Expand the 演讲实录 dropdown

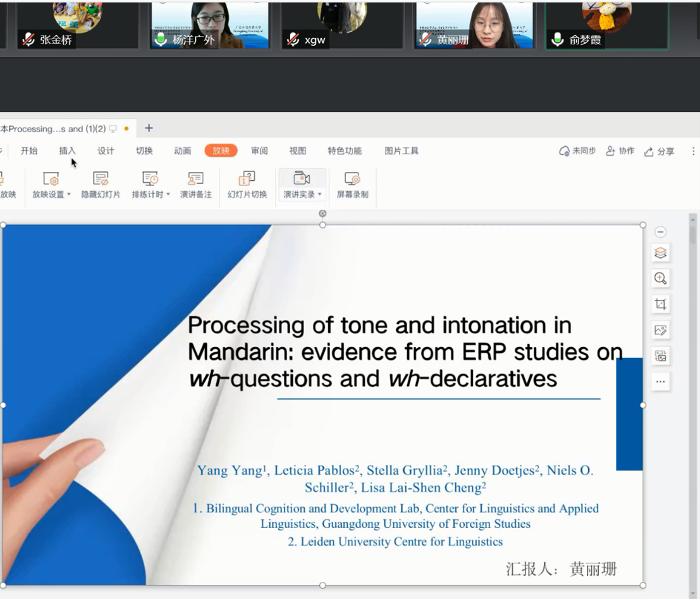tap(320, 195)
